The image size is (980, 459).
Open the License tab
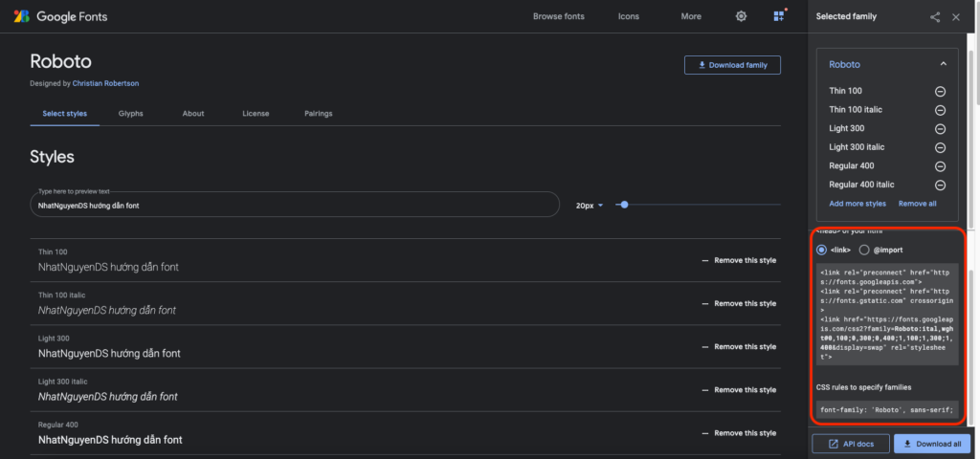tap(256, 114)
